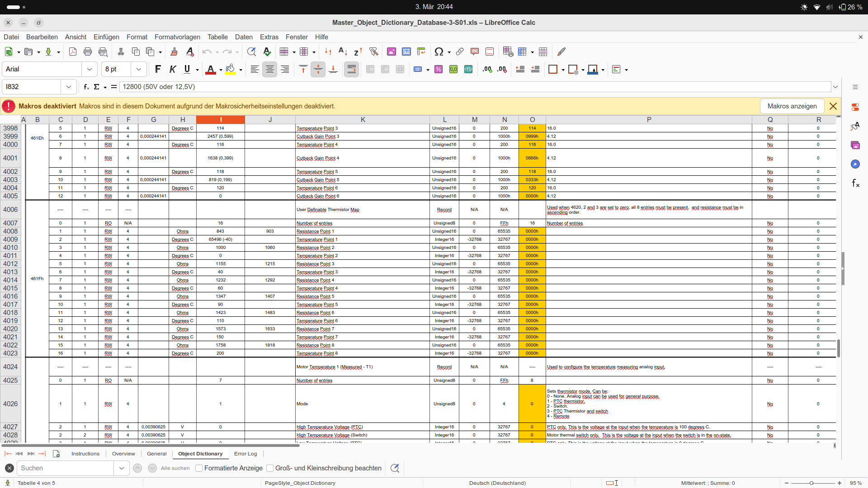This screenshot has width=868, height=488.
Task: Click the Print icon in toolbar
Action: tap(88, 52)
